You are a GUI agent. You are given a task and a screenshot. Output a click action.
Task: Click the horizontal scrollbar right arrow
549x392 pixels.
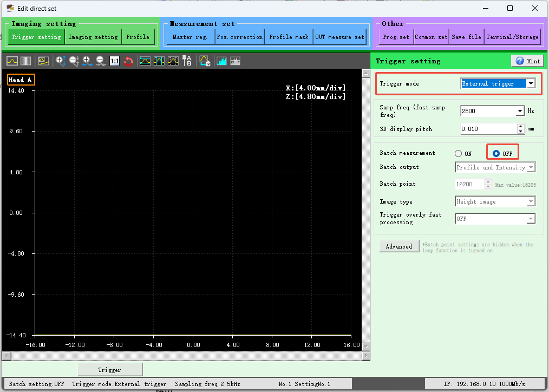click(x=366, y=356)
